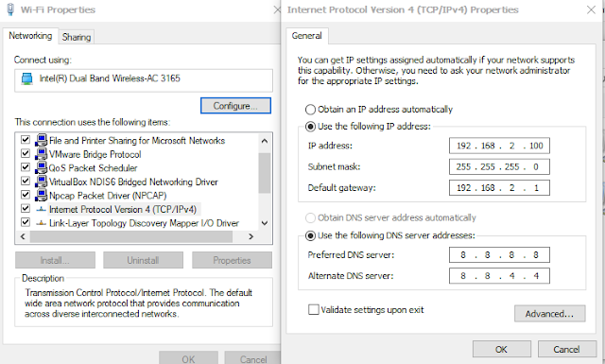
Task: Close the IPv4 Properties dialog
Action: click(591, 9)
